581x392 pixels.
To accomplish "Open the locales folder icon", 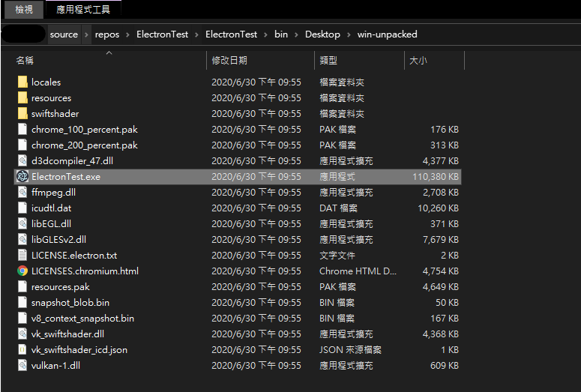I will point(22,82).
